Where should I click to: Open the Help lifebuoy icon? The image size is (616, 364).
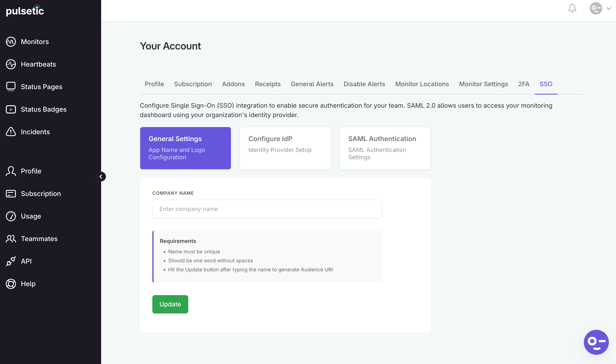11,284
